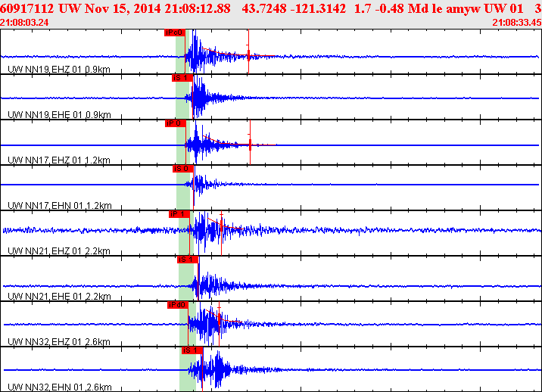
Task: Click the red coda marker on NN21 EHZ trace
Action: [220, 226]
